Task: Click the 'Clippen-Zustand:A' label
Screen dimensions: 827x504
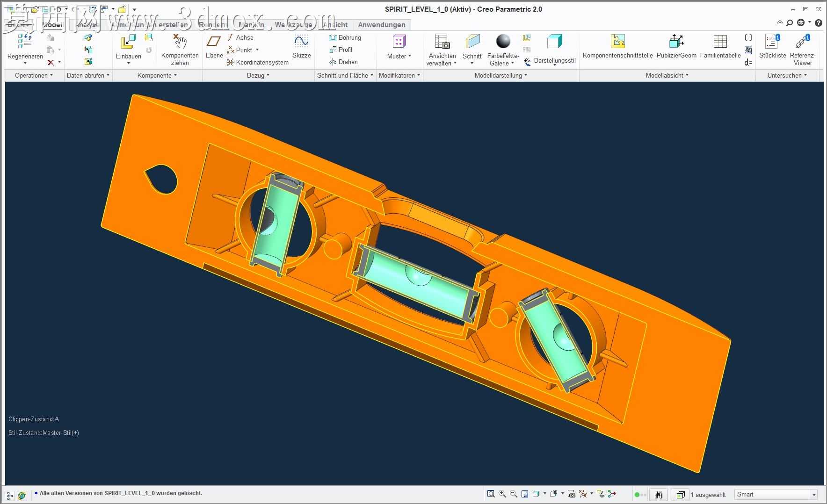Action: (34, 419)
